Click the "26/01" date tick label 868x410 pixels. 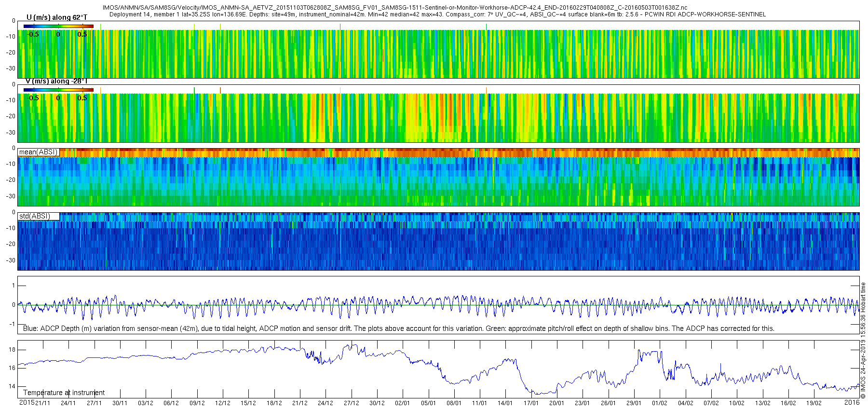tap(608, 403)
